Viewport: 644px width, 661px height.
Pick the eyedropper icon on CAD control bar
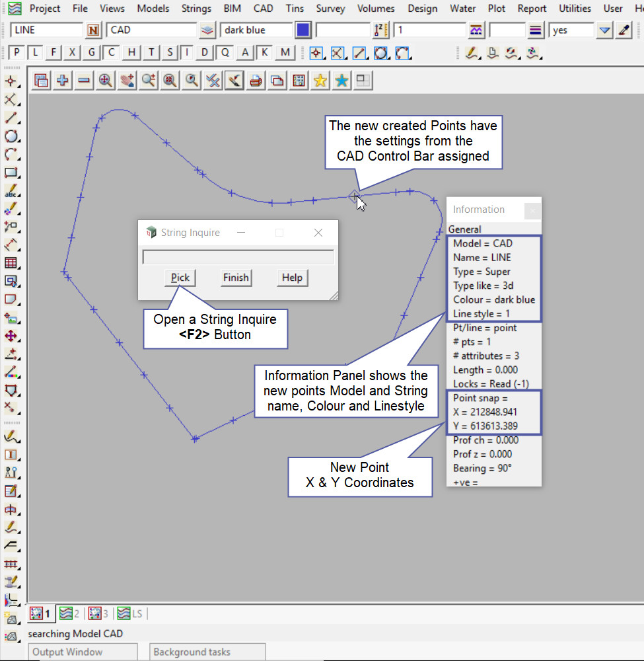(623, 30)
